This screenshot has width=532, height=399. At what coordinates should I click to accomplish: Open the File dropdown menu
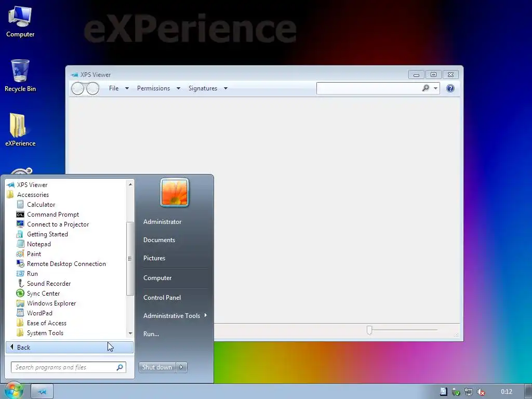119,88
